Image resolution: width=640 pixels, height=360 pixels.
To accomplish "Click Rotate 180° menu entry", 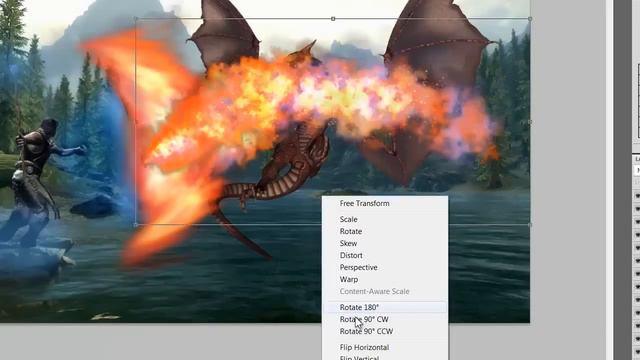I will (359, 307).
